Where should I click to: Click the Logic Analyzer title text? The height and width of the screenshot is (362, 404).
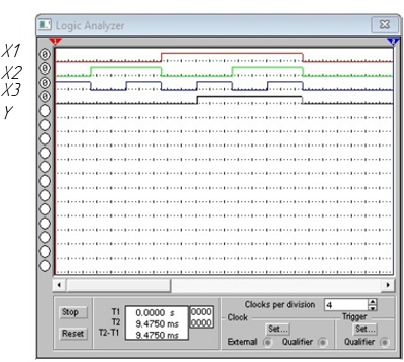click(x=90, y=25)
